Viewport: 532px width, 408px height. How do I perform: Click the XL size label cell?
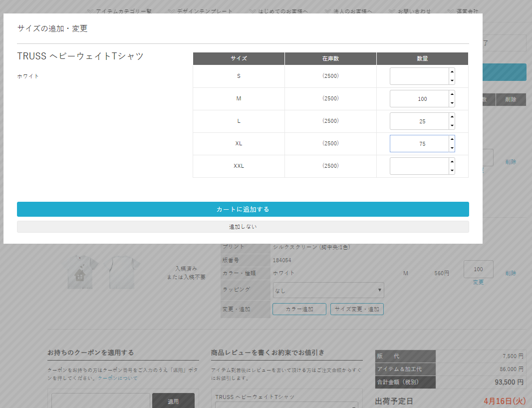click(239, 144)
